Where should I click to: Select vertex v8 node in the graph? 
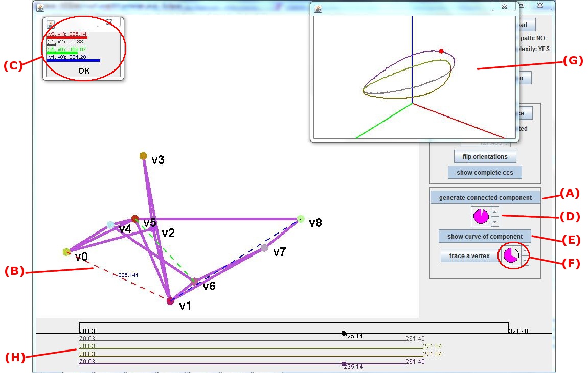pos(301,219)
